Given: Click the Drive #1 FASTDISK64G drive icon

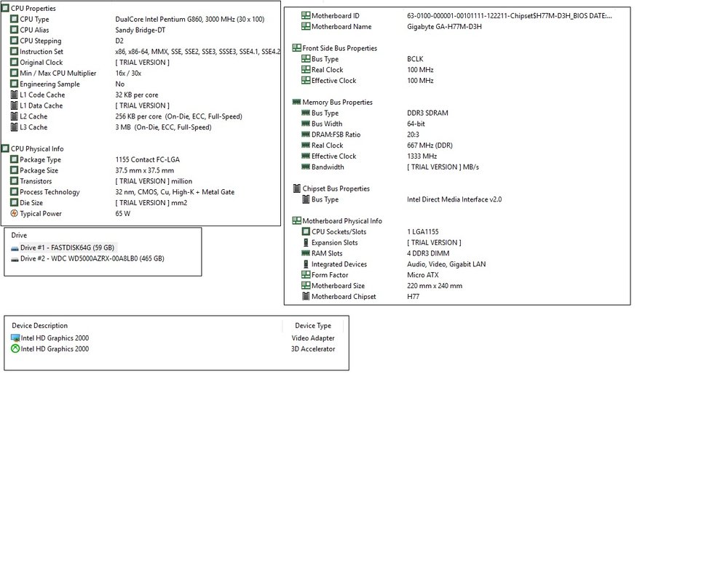Looking at the screenshot, I should (x=15, y=248).
